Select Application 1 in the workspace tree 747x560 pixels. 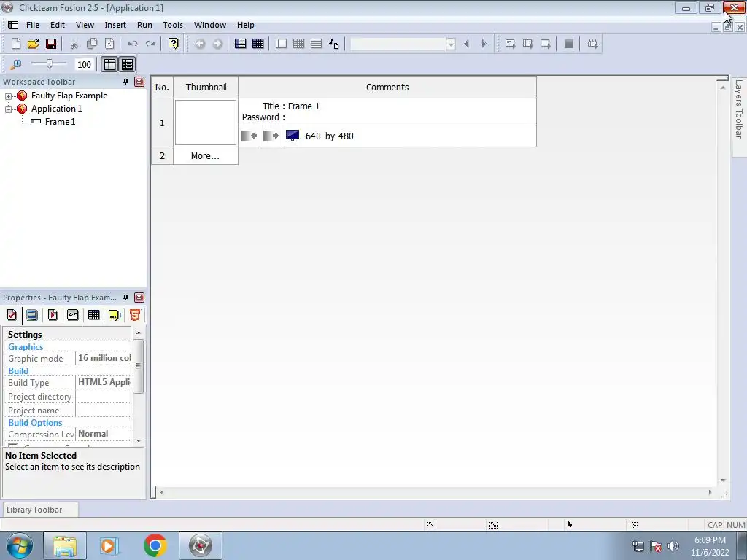[x=56, y=109]
